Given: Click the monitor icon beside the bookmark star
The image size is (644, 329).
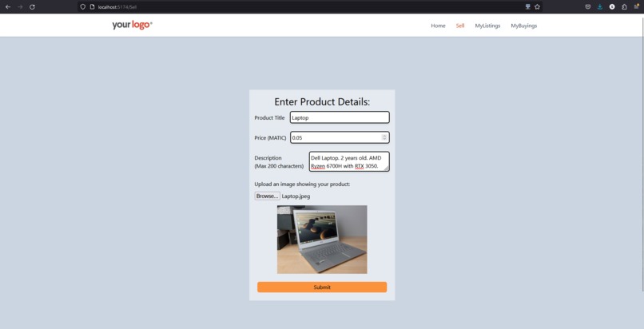Looking at the screenshot, I should [528, 7].
